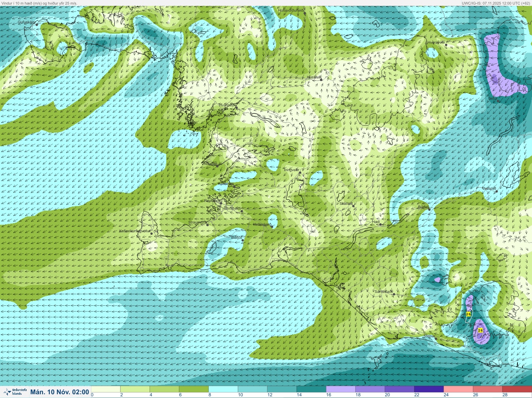Click the Vatnsfell station label
Viewport: 532px width, 398px height.
tap(489, 188)
